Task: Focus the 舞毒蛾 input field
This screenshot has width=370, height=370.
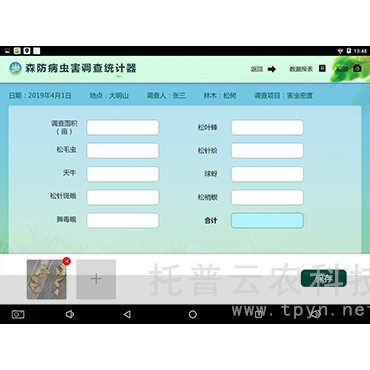Action: point(123,220)
